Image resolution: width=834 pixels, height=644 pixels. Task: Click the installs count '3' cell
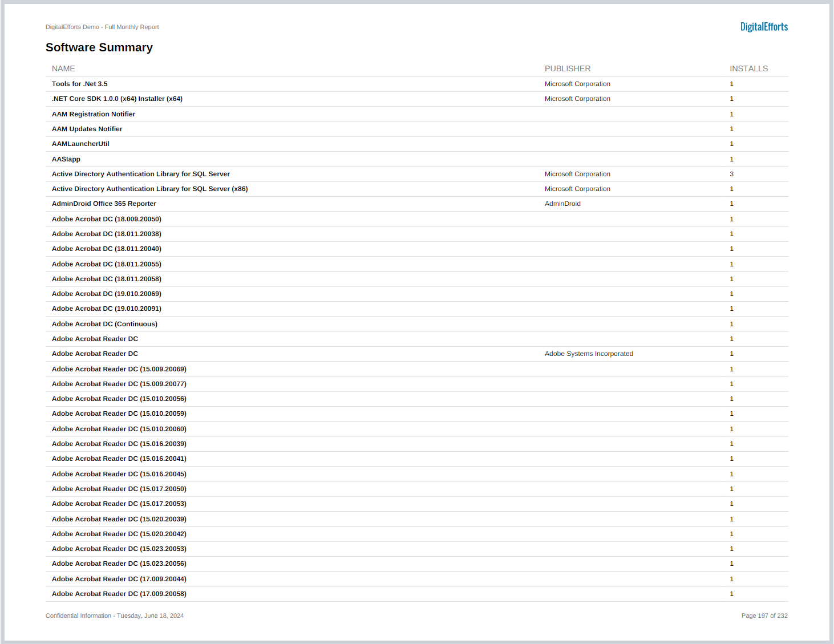click(731, 174)
